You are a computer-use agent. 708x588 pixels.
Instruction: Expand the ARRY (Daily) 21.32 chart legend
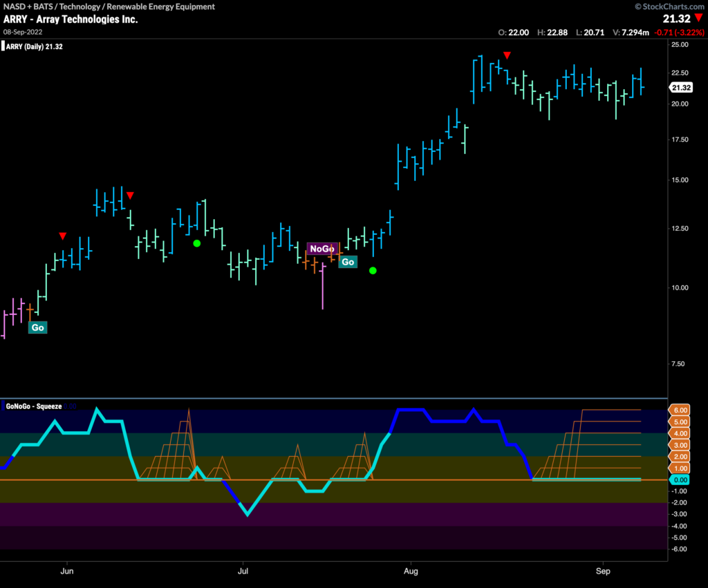click(34, 47)
